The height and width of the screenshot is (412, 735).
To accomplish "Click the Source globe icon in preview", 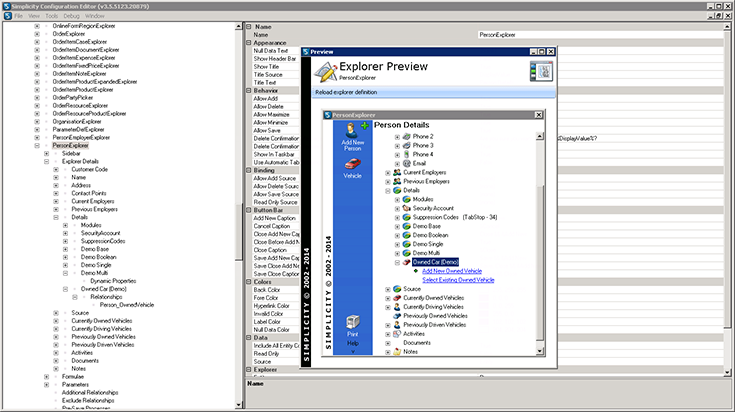I will pos(397,289).
